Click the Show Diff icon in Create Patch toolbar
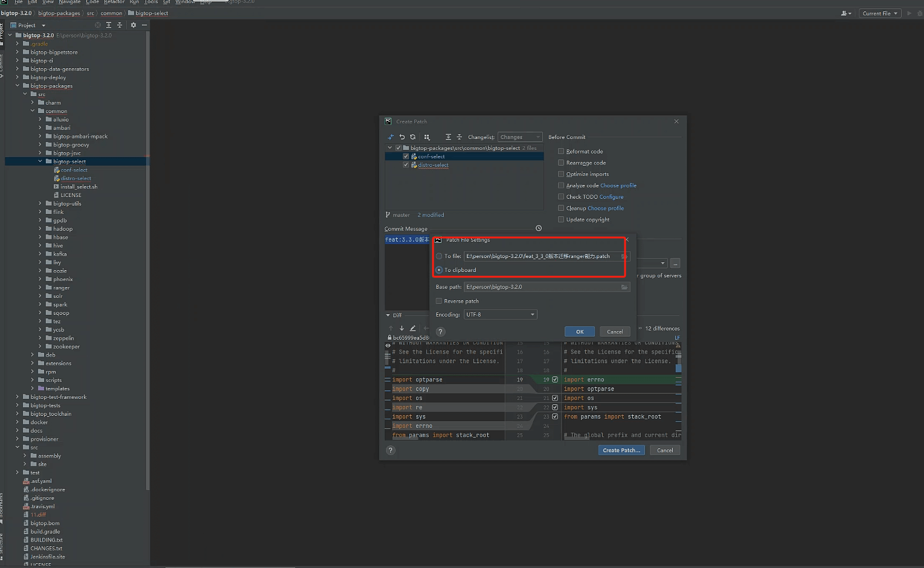The width and height of the screenshot is (924, 568). click(x=391, y=137)
